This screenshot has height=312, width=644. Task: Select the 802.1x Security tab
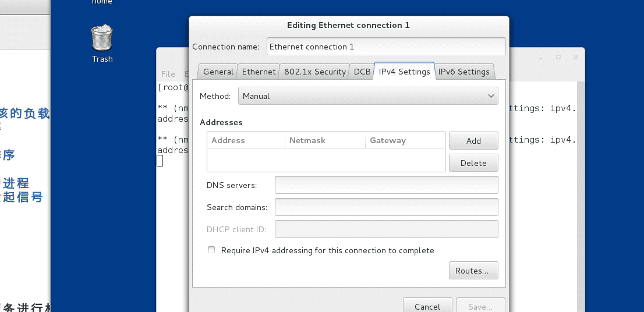pos(315,72)
